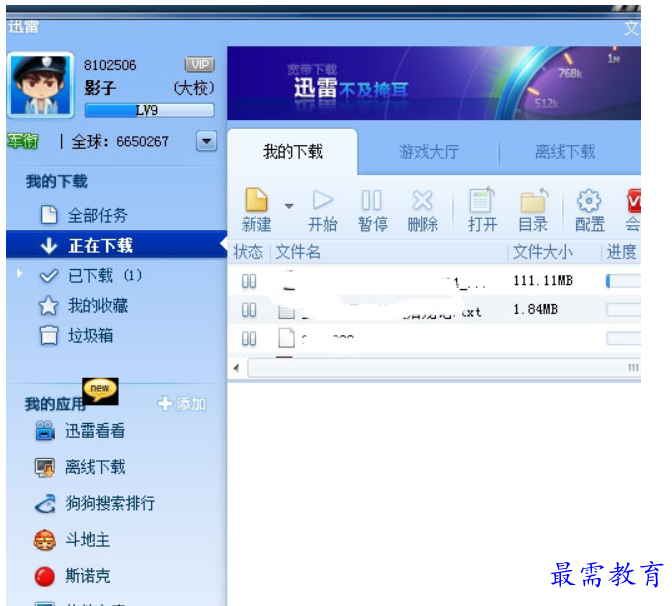Click pause status icon of third download row
The height and width of the screenshot is (606, 672).
[249, 339]
